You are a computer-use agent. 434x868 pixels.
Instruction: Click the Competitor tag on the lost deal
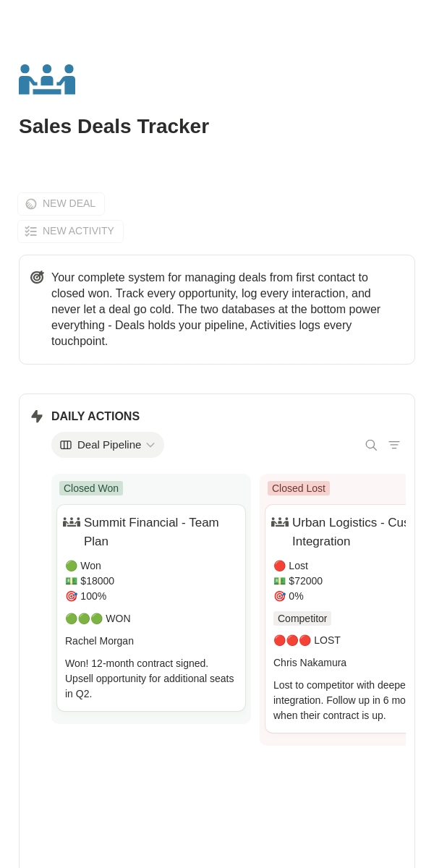click(302, 618)
